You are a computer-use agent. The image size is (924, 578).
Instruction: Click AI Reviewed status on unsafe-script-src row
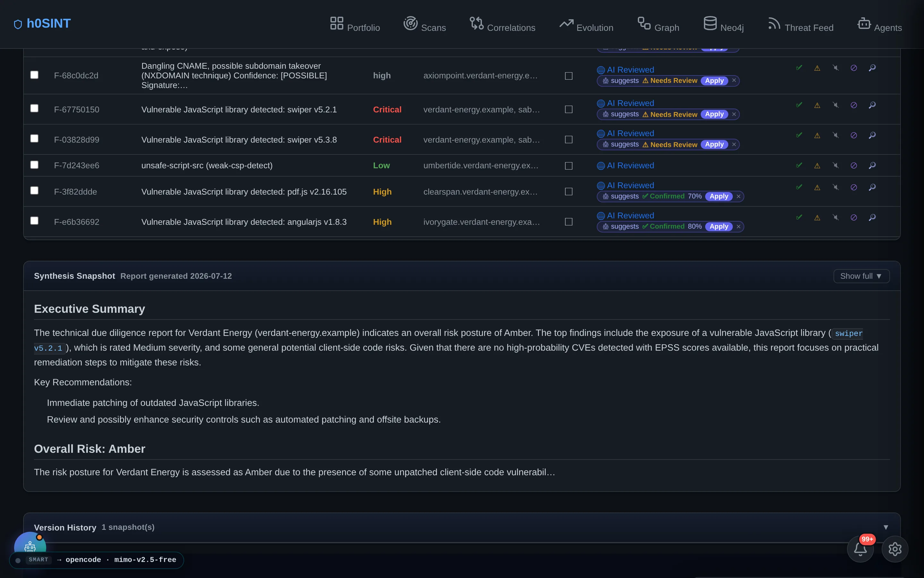click(625, 165)
